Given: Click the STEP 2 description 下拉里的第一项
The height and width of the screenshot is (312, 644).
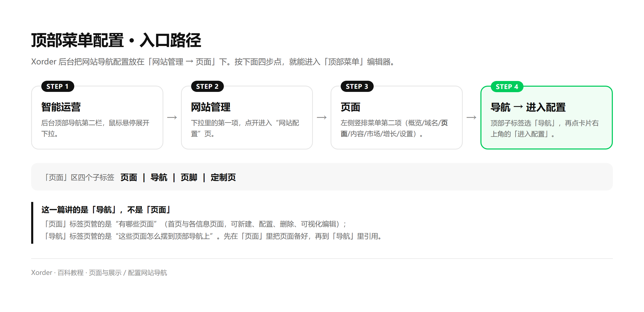Looking at the screenshot, I should [245, 128].
